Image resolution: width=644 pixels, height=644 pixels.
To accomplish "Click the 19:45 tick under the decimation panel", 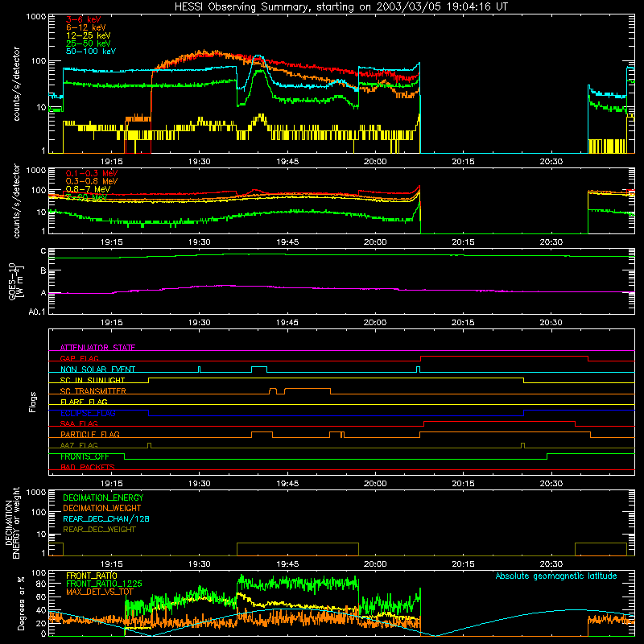I will pyautogui.click(x=287, y=564).
